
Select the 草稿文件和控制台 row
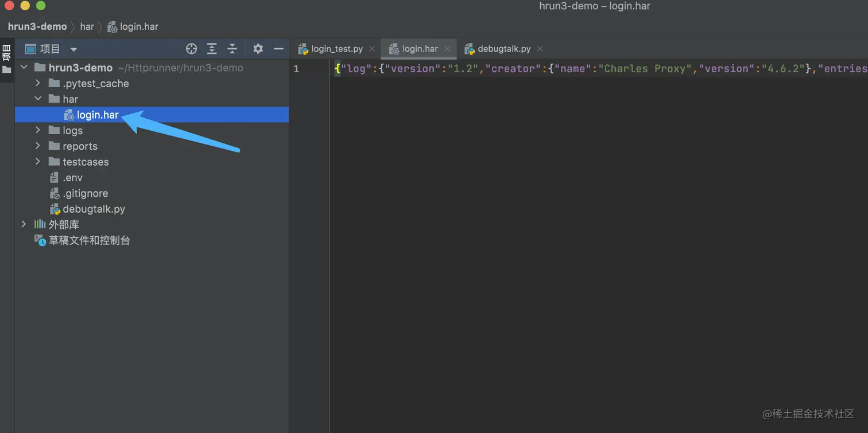[152, 240]
